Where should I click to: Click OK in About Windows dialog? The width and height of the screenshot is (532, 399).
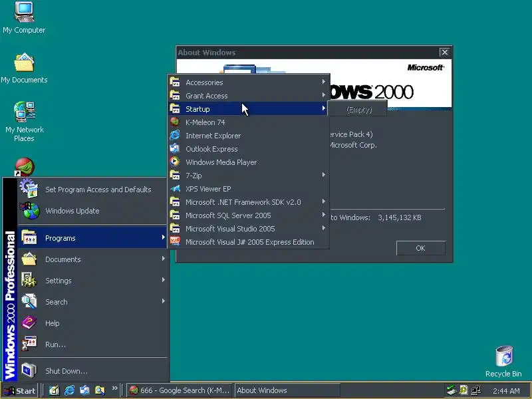[x=421, y=248]
